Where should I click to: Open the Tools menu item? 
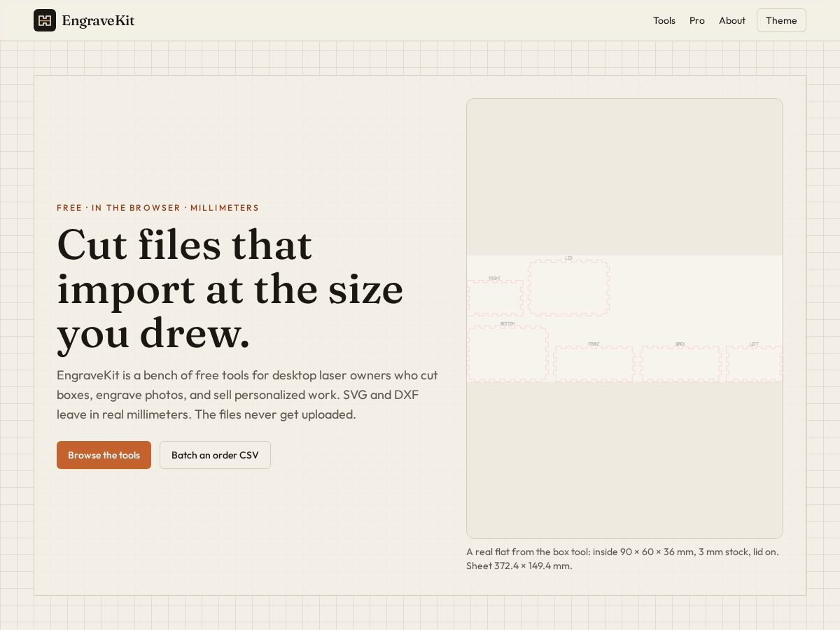664,20
